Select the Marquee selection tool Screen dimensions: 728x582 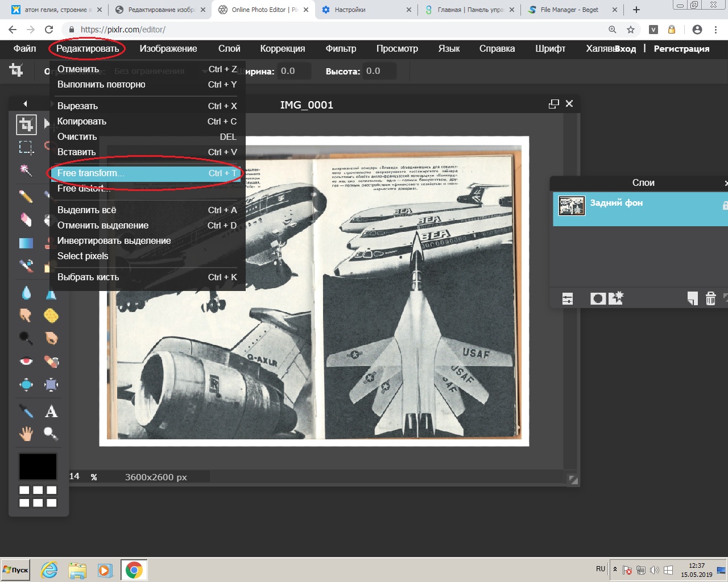26,147
